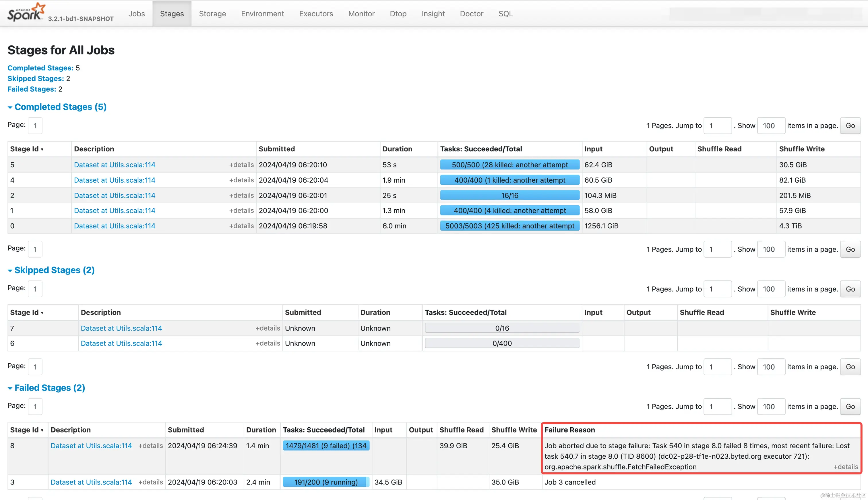Click the Failed Stages summary link
The height and width of the screenshot is (500, 868).
32,89
